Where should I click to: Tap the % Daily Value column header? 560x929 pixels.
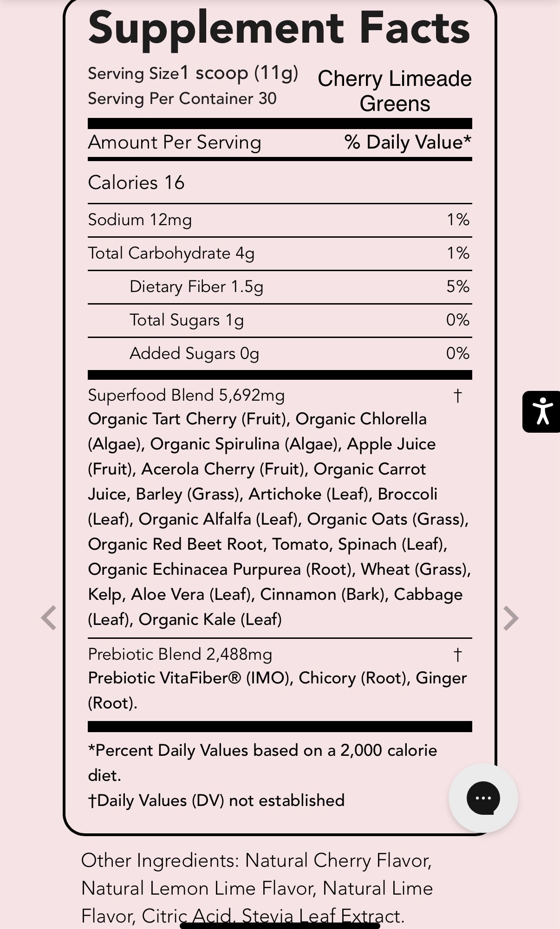pos(408,142)
